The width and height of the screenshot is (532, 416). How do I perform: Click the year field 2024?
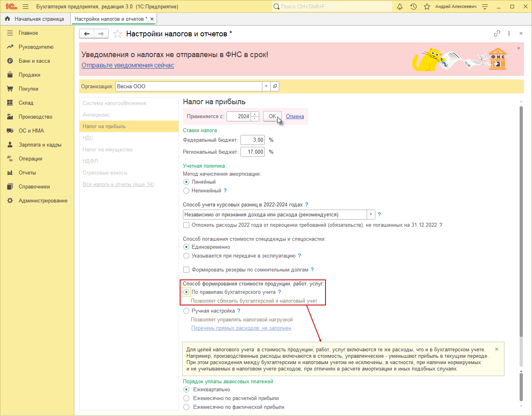[239, 116]
